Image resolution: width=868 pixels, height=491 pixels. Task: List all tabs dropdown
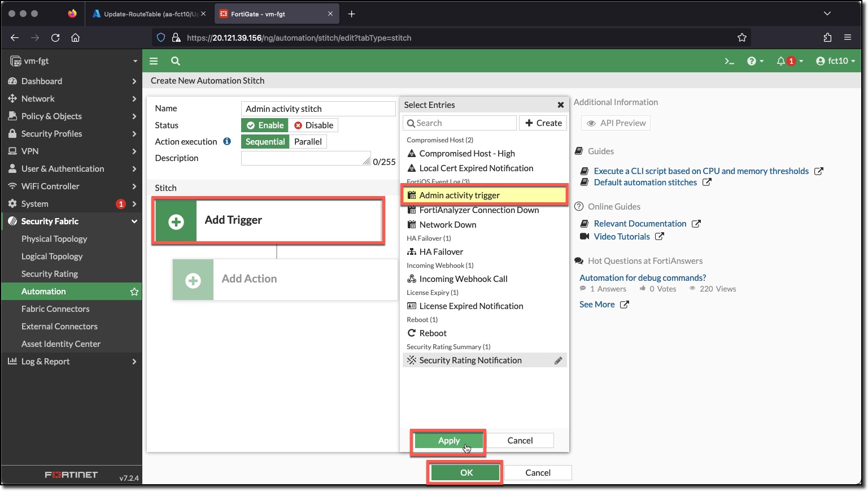click(x=827, y=14)
